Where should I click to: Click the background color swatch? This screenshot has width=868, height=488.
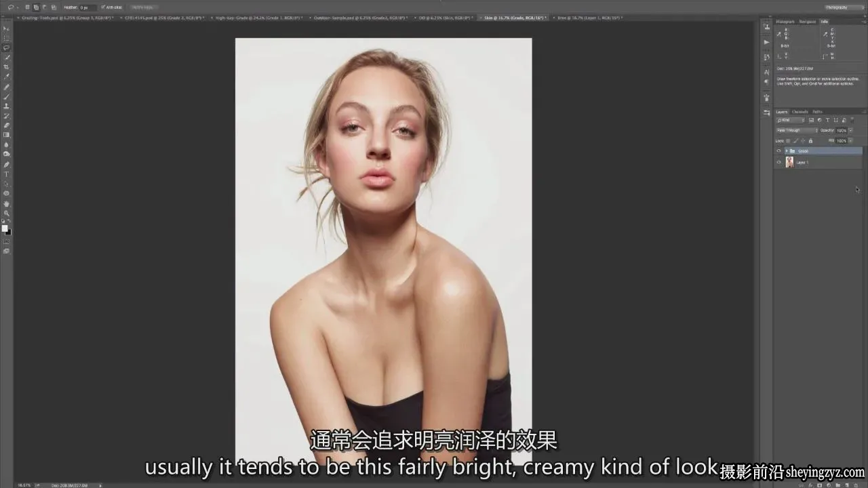pyautogui.click(x=9, y=232)
